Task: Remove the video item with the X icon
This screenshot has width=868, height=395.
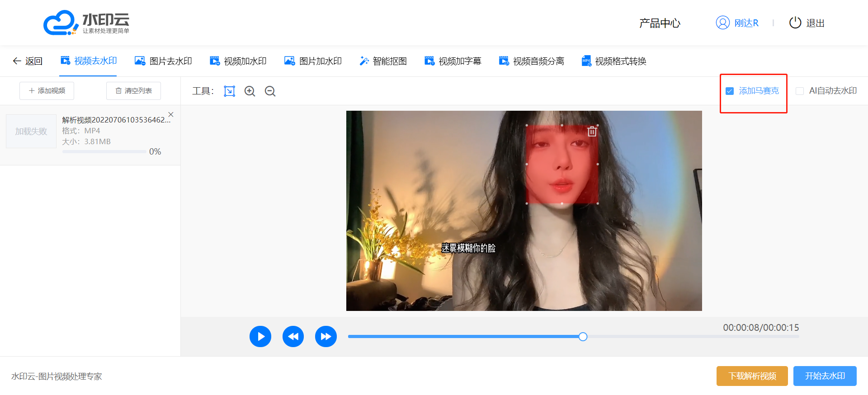Action: (x=171, y=114)
